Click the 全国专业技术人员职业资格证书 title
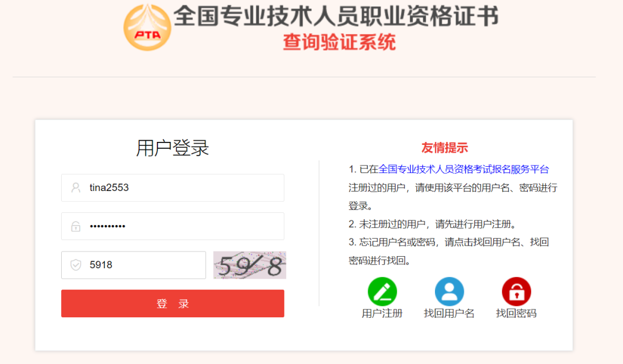 click(336, 16)
